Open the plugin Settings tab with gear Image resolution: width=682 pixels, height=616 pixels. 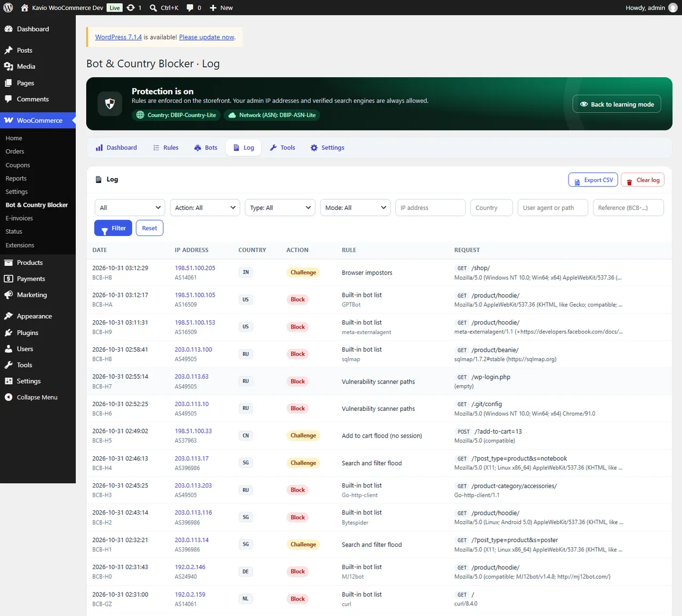tap(327, 148)
